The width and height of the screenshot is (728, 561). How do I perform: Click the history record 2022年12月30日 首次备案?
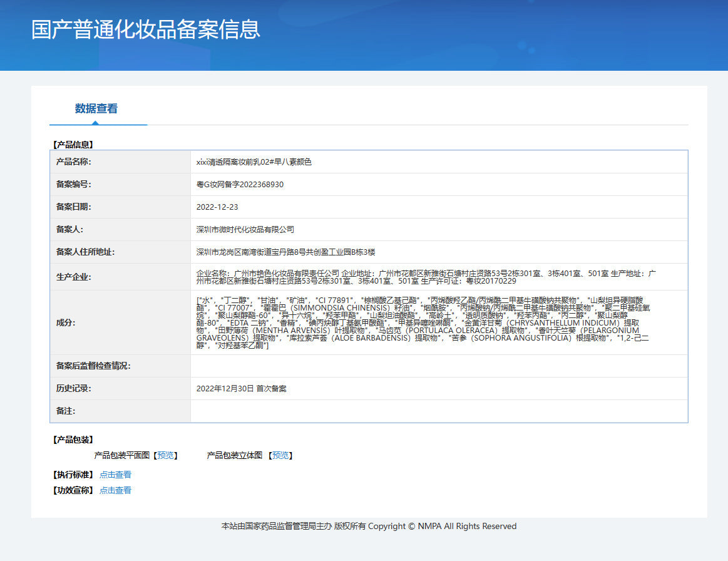coord(241,388)
